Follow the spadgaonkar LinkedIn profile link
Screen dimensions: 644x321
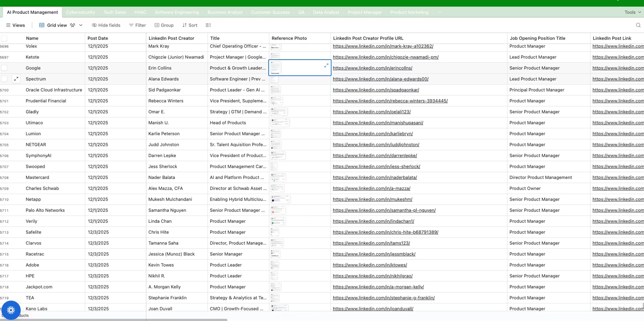(x=376, y=90)
